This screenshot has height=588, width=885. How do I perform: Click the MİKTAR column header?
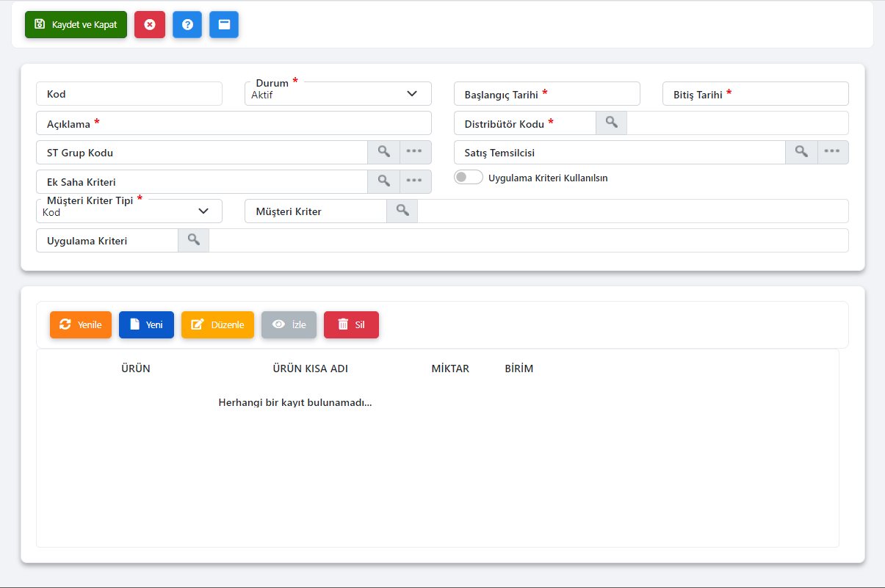click(450, 369)
